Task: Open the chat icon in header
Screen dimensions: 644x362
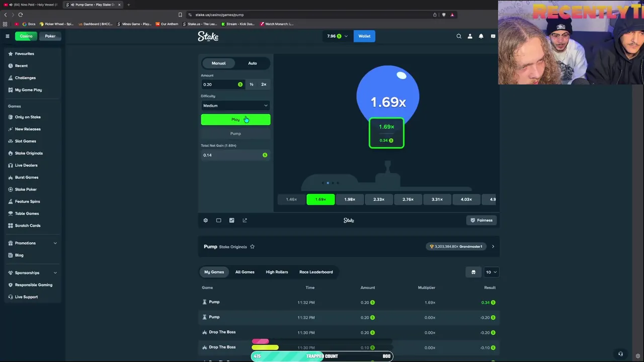Action: point(493,36)
